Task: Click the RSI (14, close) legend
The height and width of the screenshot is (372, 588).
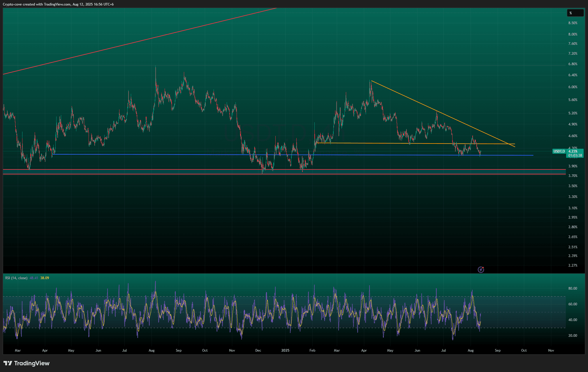Action: tap(16, 278)
